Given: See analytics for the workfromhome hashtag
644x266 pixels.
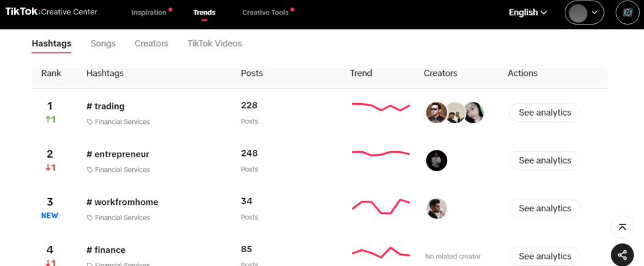Looking at the screenshot, I should [545, 209].
